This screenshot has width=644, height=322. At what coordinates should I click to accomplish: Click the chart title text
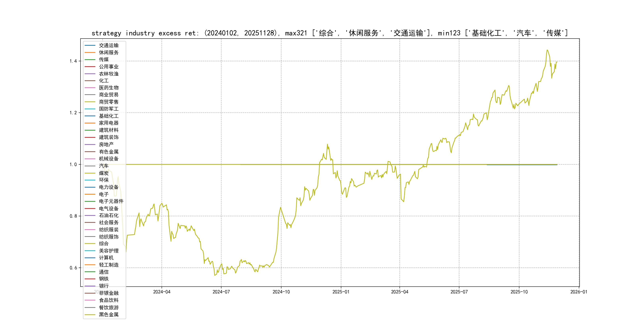click(330, 33)
